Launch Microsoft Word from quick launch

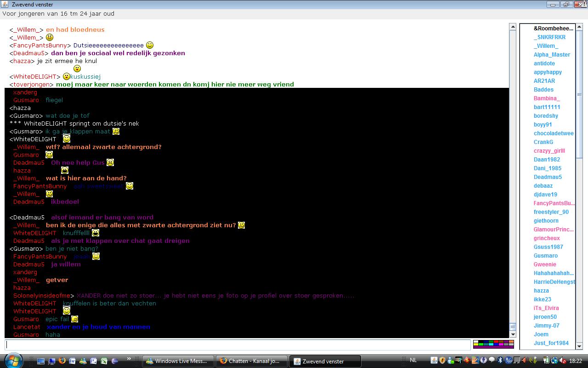click(x=73, y=361)
